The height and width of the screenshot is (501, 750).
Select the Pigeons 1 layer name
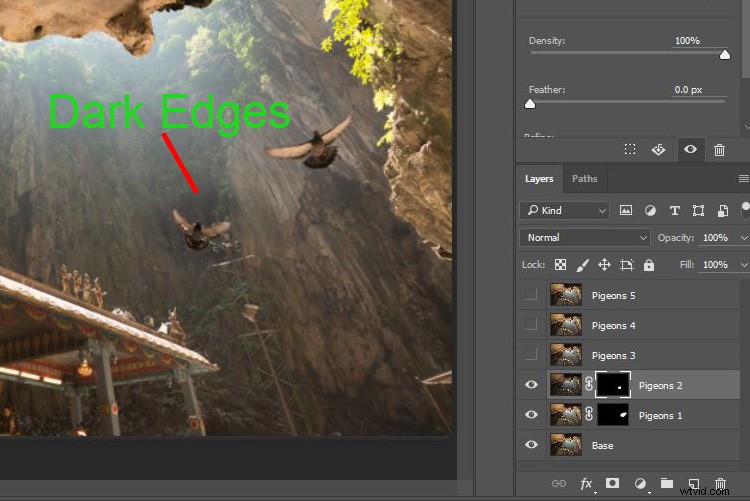[x=661, y=415]
